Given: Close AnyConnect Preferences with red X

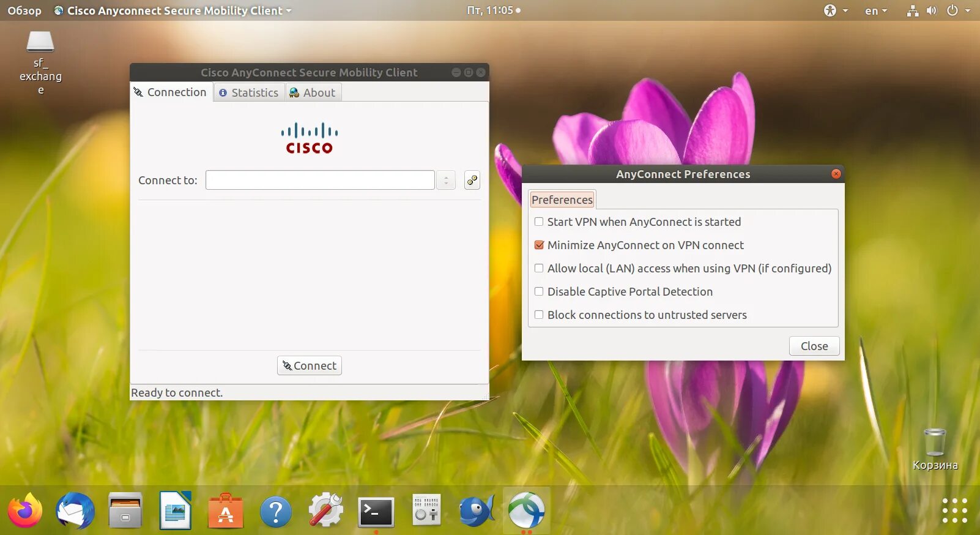Looking at the screenshot, I should click(x=836, y=174).
